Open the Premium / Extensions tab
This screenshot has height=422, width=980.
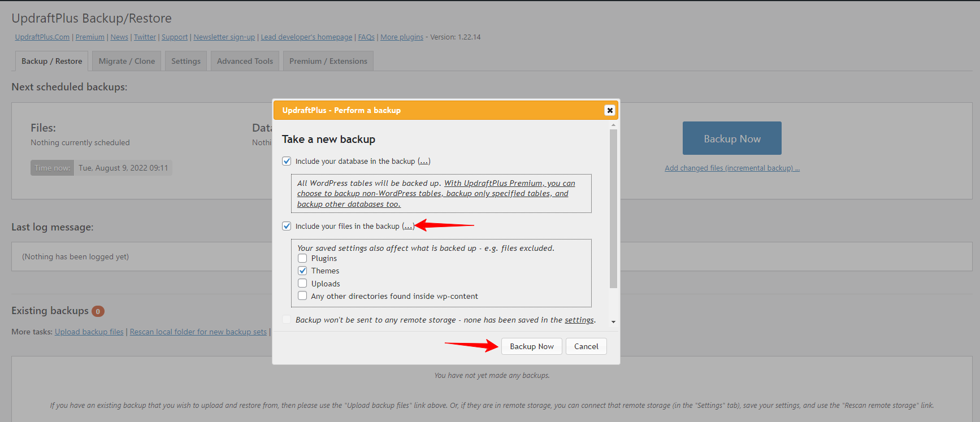click(328, 61)
